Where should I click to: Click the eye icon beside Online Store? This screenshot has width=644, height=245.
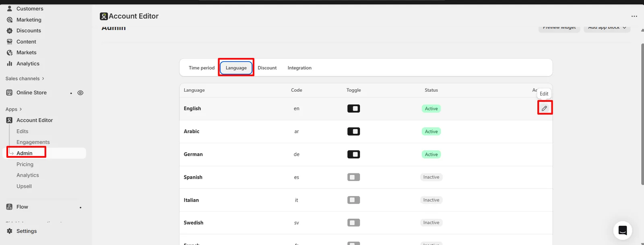click(x=80, y=93)
